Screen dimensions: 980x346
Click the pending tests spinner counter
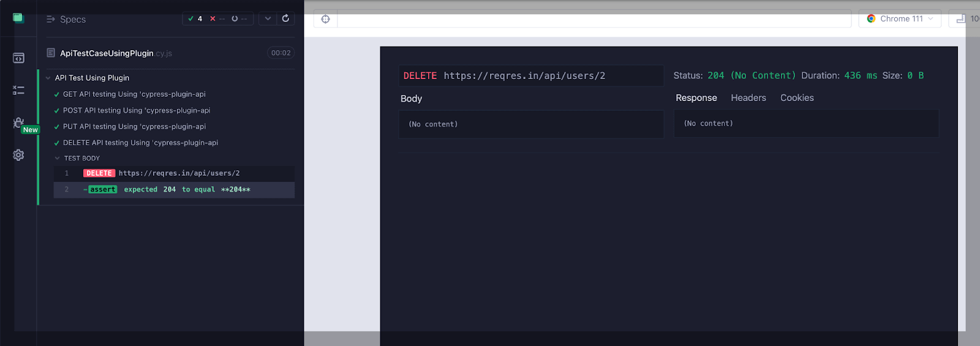239,18
